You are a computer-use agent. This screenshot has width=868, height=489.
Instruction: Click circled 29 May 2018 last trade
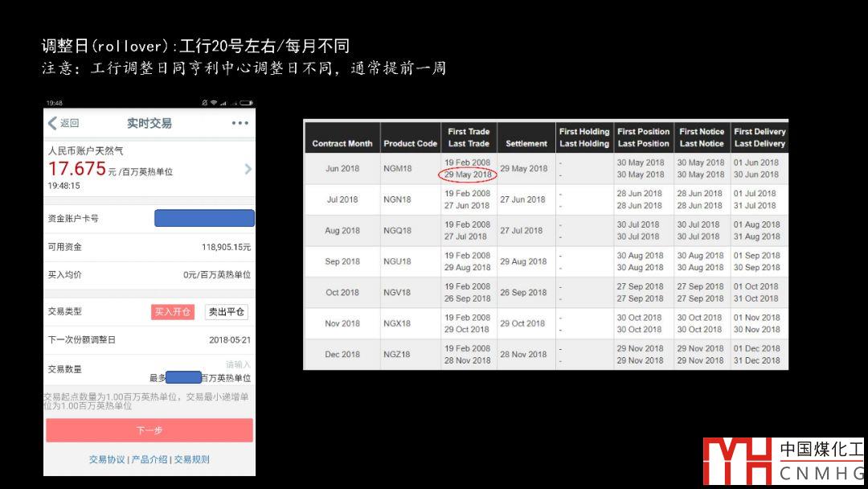[x=468, y=175]
